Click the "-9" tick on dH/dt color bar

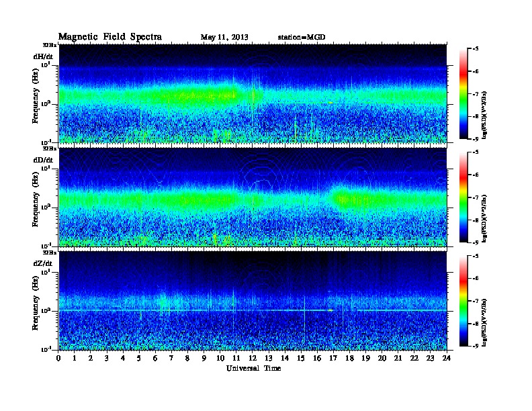(x=476, y=139)
